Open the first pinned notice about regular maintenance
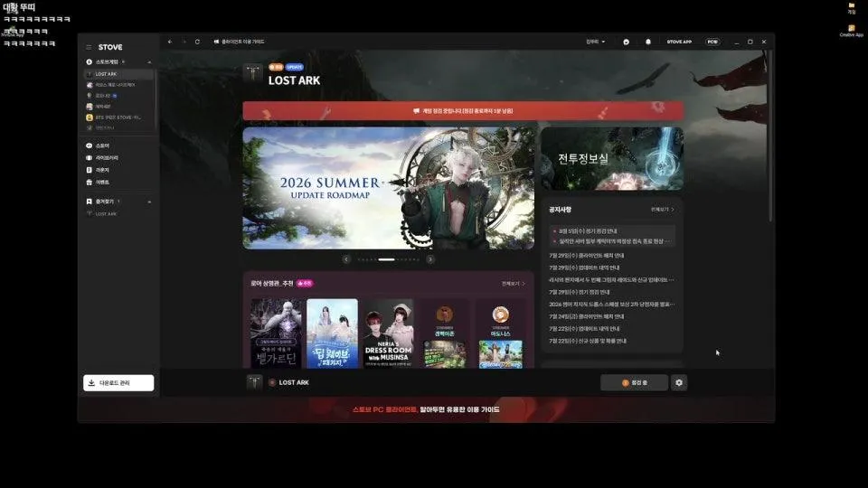This screenshot has height=488, width=868. point(588,231)
